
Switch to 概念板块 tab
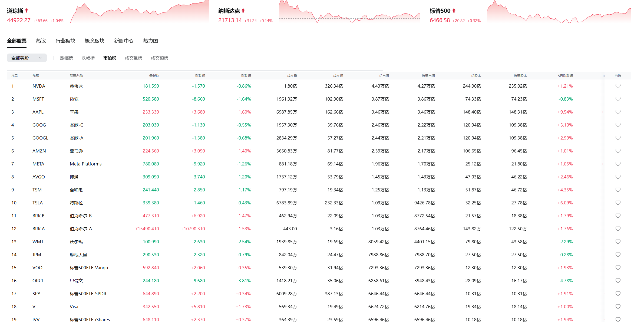click(x=95, y=41)
